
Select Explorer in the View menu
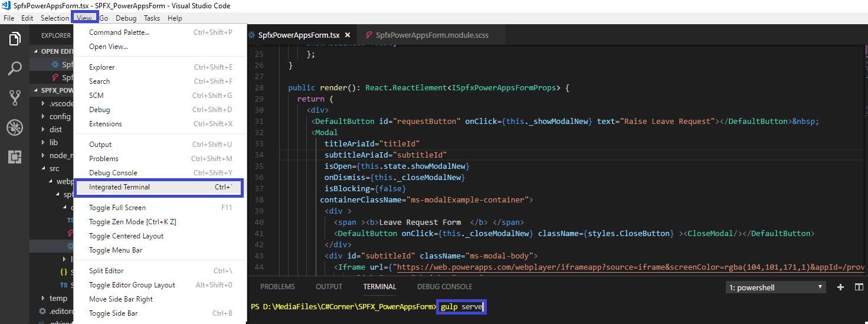coord(160,67)
